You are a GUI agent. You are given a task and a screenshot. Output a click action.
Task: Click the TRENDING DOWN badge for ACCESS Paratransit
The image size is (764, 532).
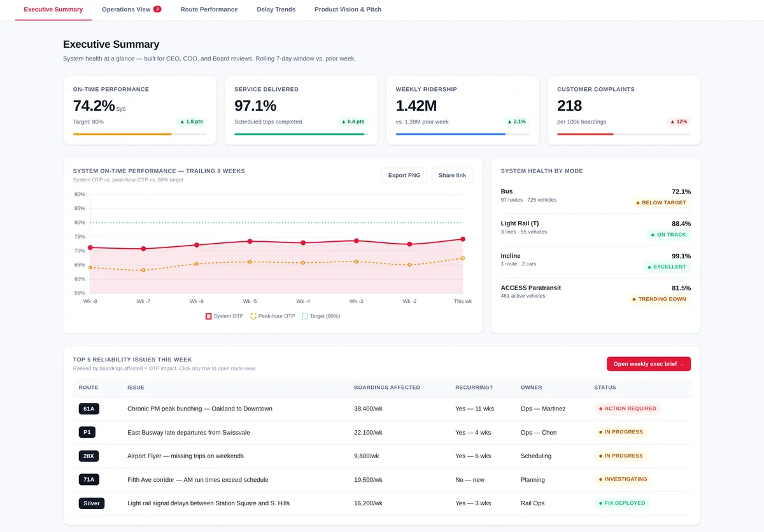659,299
